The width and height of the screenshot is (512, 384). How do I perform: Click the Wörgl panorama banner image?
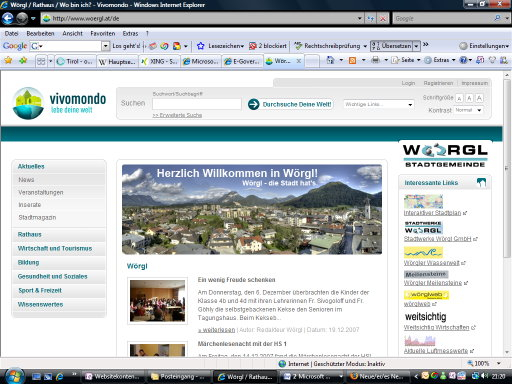point(252,209)
